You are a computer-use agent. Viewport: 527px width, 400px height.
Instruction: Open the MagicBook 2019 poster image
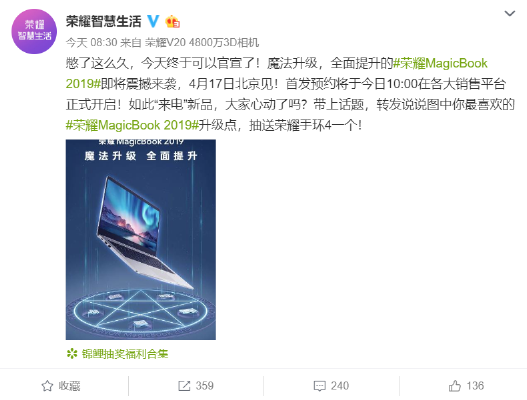tap(140, 239)
